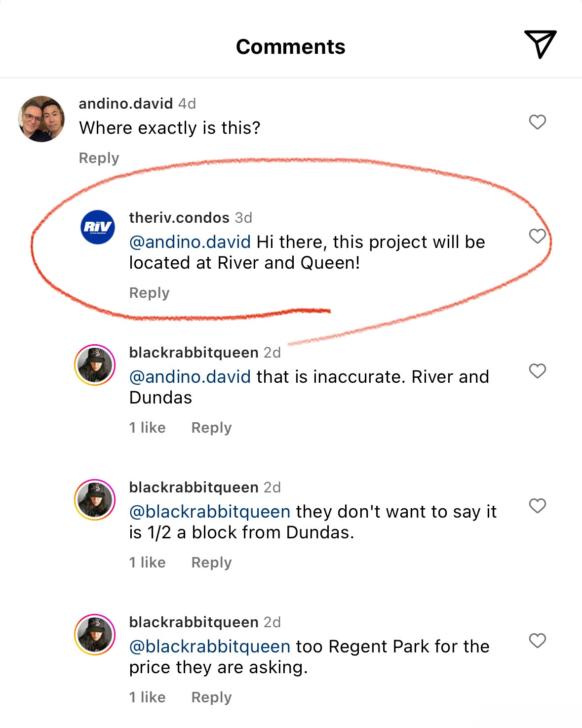Open @blackrabbitqueen mention in "too Regent Park" comment
The height and width of the screenshot is (728, 582).
pyautogui.click(x=210, y=647)
